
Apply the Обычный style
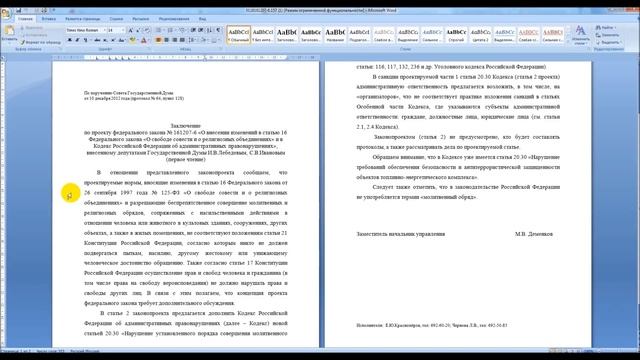pos(238,35)
